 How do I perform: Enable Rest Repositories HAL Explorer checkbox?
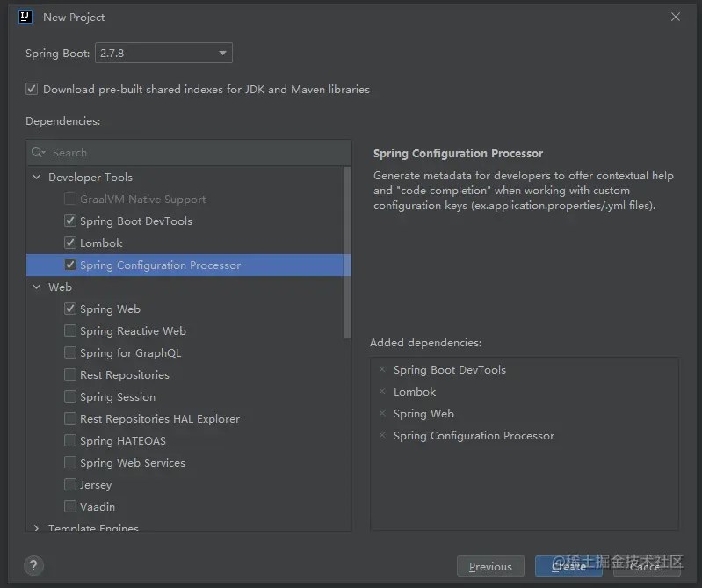click(x=69, y=418)
